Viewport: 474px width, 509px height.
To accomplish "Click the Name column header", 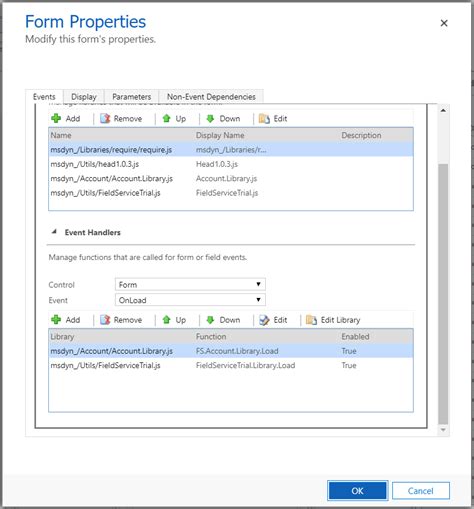I will click(x=61, y=135).
